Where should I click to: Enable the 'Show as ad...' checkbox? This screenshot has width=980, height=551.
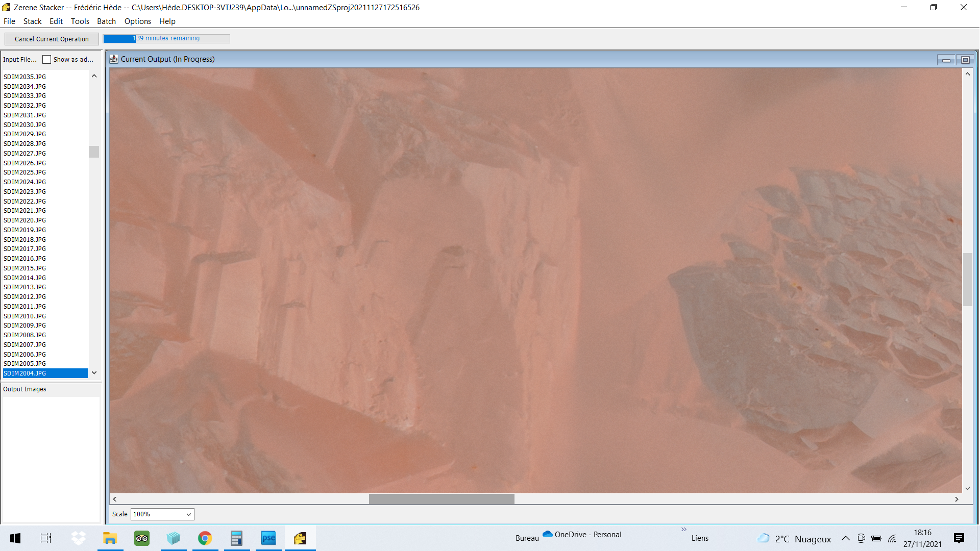click(x=47, y=60)
